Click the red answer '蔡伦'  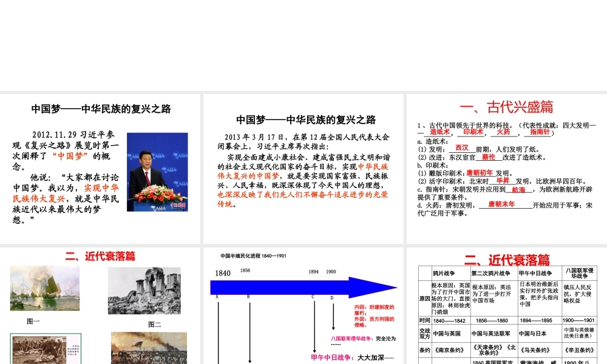click(x=489, y=157)
